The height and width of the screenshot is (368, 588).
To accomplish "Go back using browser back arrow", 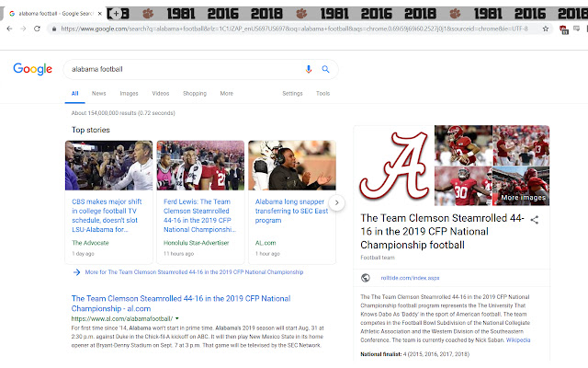I will [x=10, y=29].
